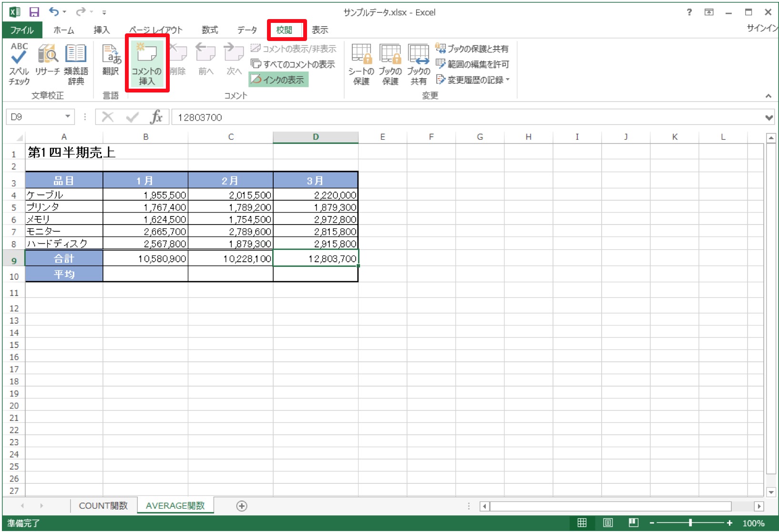Open the Undo history dropdown arrow
The image size is (779, 532).
64,12
